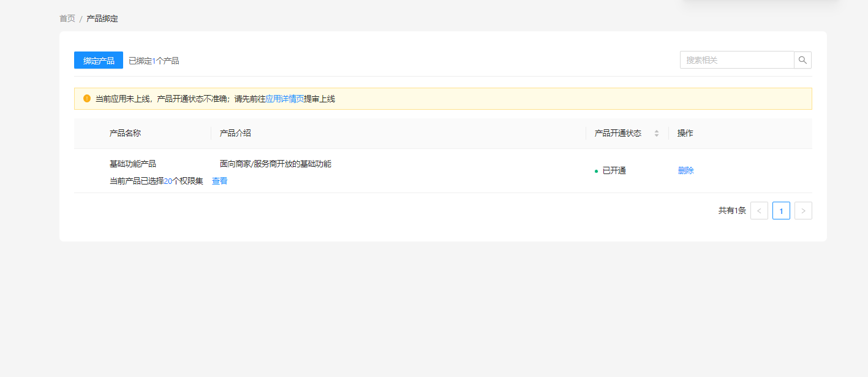Image resolution: width=868 pixels, height=377 pixels.
Task: Click the number 20 permission set count
Action: point(168,181)
